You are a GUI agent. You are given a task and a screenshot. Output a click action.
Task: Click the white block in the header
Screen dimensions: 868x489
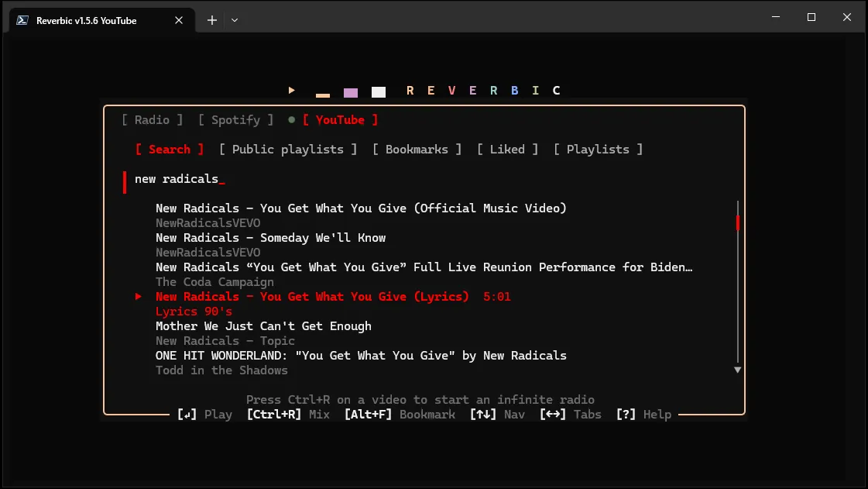tap(379, 92)
